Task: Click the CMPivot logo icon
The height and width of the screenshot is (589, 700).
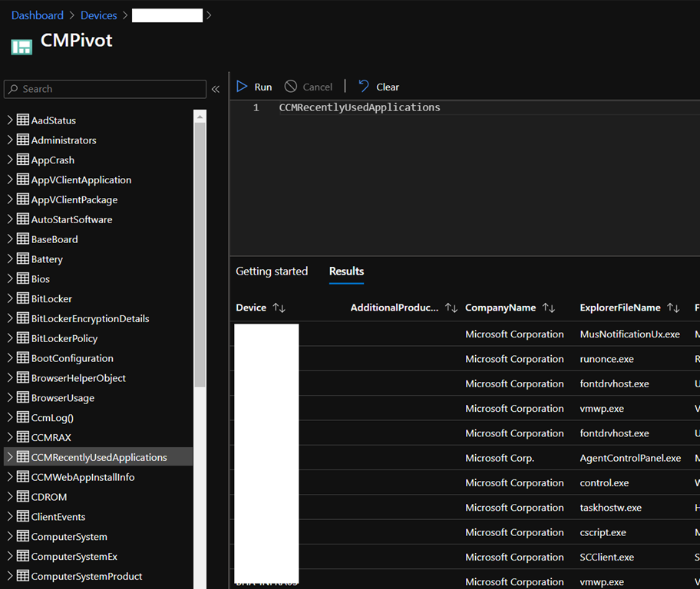Action: click(21, 46)
